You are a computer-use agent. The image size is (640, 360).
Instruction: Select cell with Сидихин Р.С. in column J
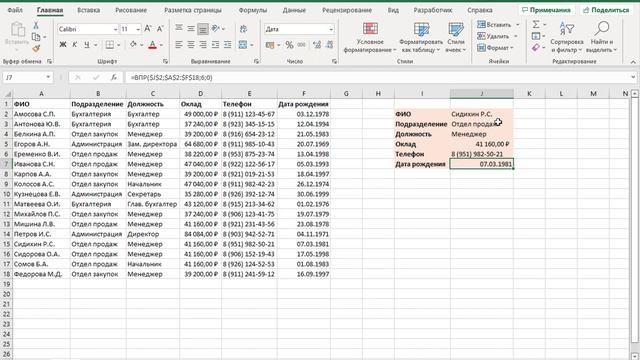482,114
